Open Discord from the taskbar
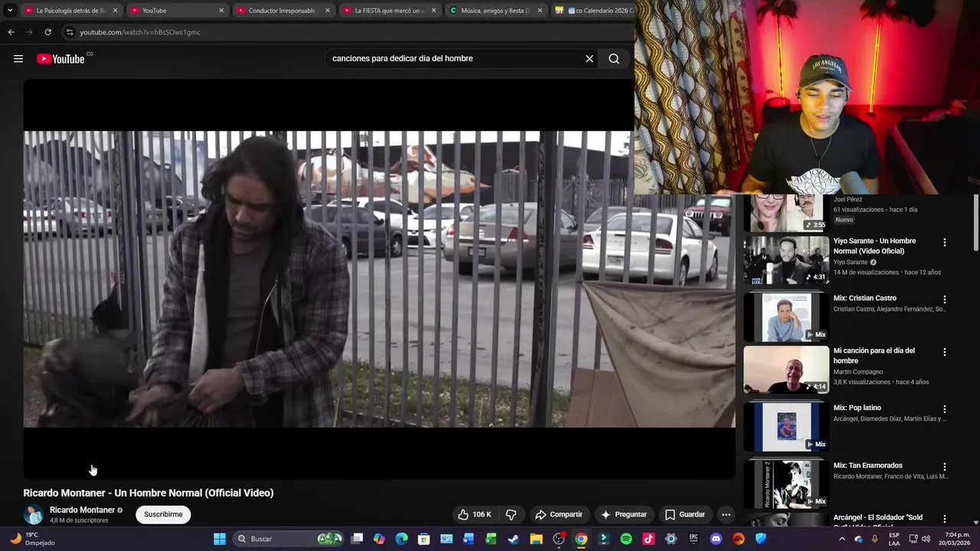The width and height of the screenshot is (980, 551). tap(716, 539)
